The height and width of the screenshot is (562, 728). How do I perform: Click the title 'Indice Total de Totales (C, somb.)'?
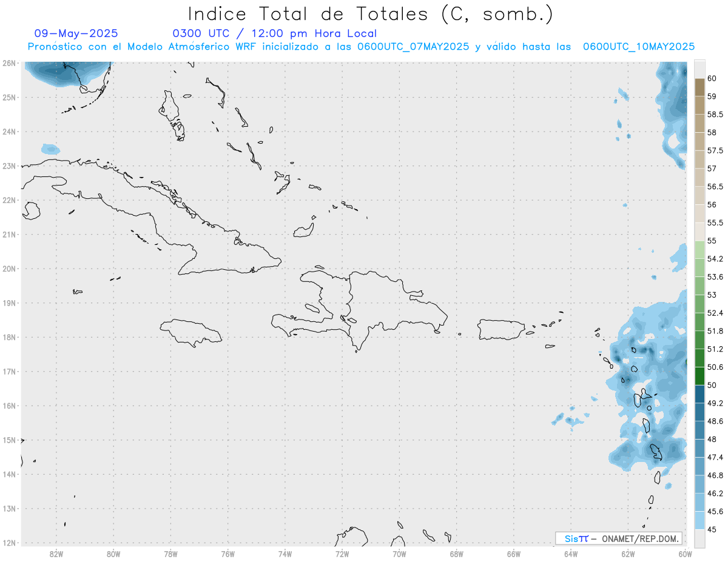pyautogui.click(x=370, y=14)
